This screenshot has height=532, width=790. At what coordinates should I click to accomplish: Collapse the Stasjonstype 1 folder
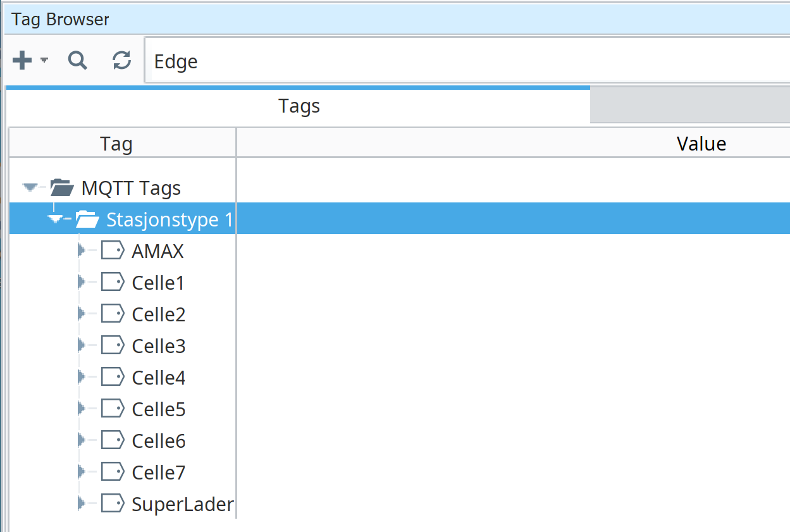[x=56, y=219]
